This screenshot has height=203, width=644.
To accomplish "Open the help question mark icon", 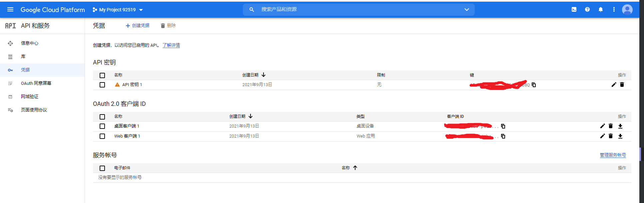I will click(x=587, y=10).
